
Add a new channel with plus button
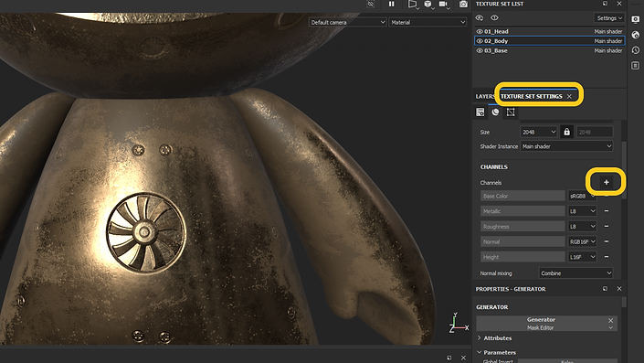coord(607,182)
